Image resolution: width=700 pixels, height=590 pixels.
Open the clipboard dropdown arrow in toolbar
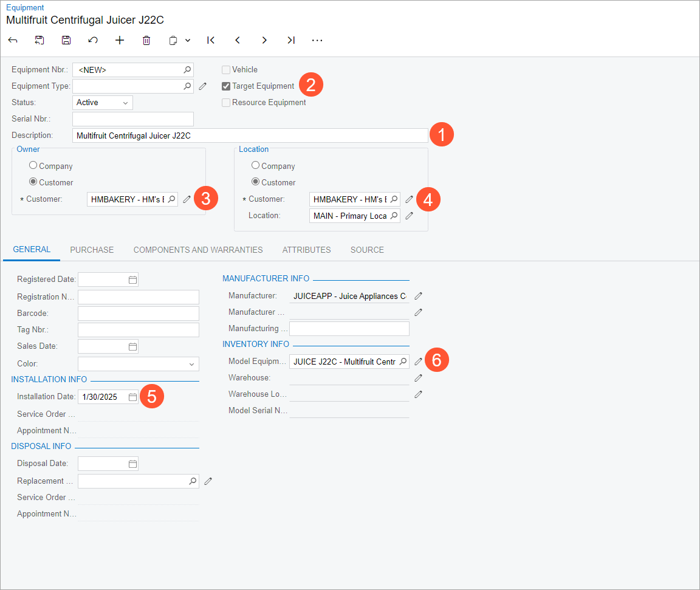coord(188,40)
